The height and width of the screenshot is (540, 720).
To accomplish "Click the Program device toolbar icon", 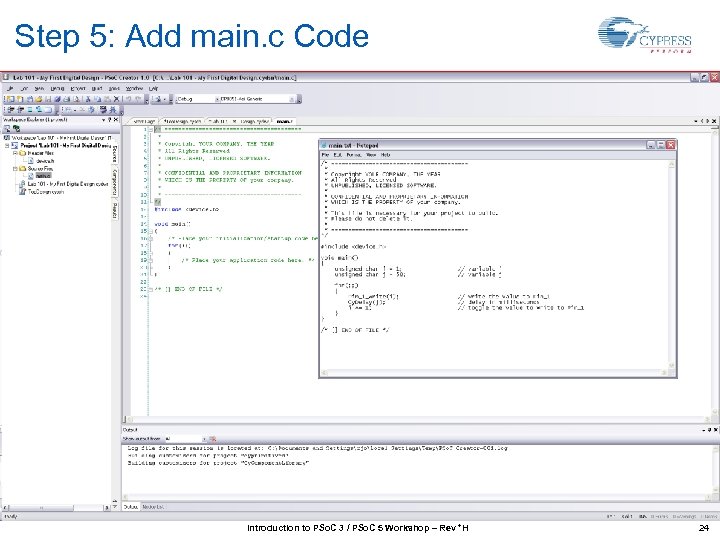I will coord(102,110).
